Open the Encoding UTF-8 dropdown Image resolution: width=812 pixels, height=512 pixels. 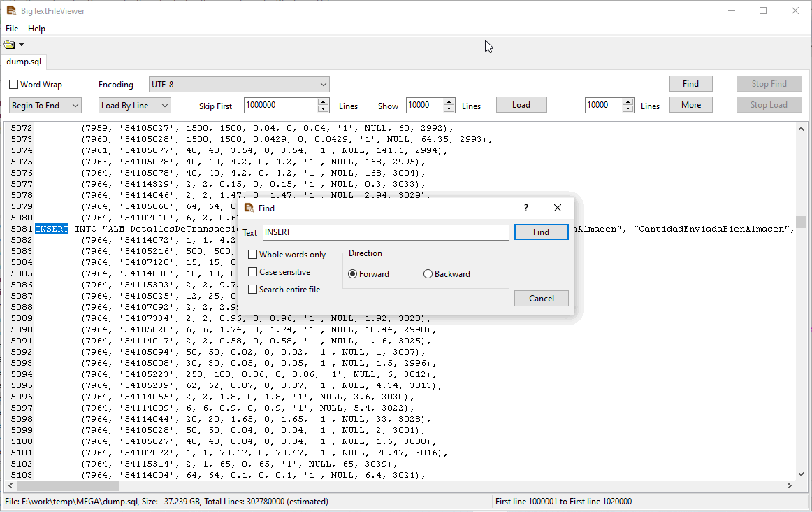239,84
